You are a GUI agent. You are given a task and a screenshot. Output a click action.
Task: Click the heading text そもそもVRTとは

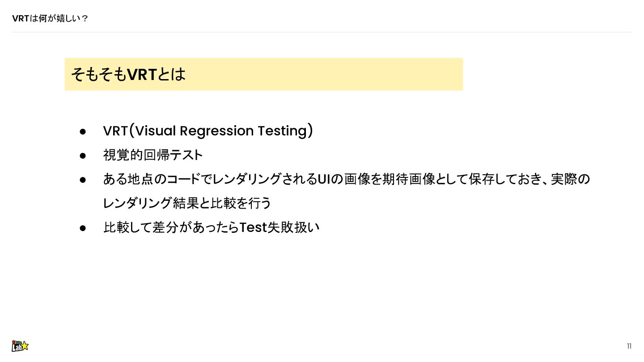click(128, 74)
